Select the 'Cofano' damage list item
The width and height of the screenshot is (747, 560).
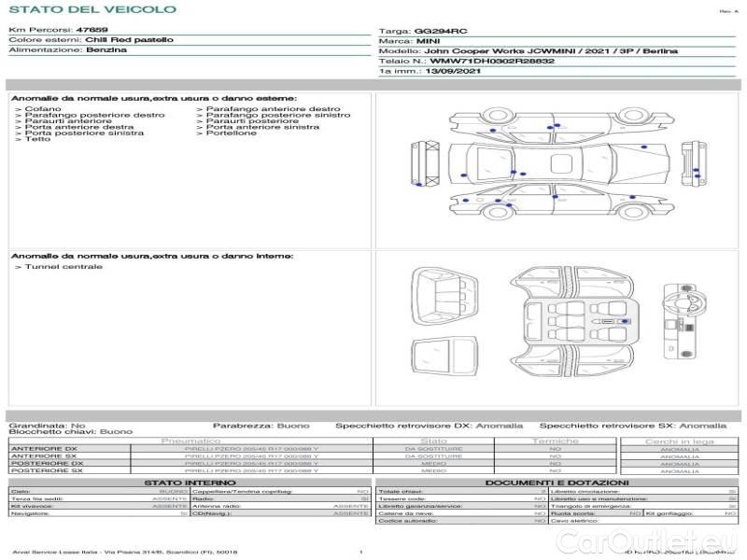click(43, 108)
